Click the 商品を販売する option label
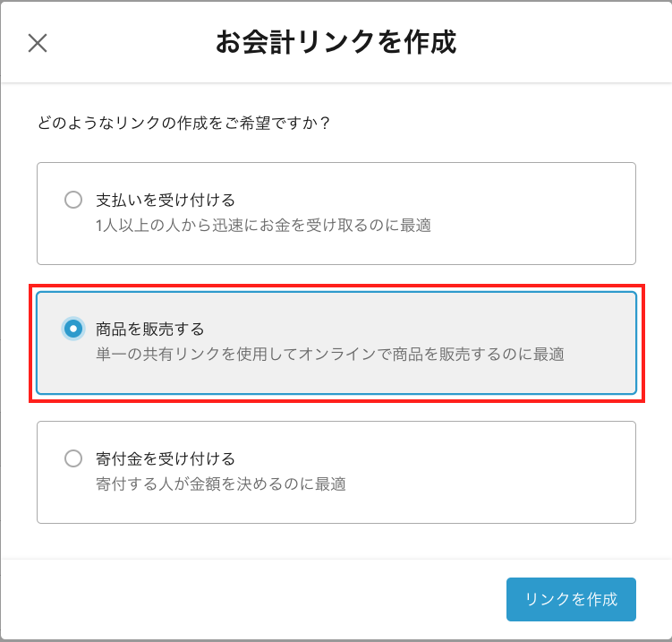The width and height of the screenshot is (672, 642). pos(150,329)
